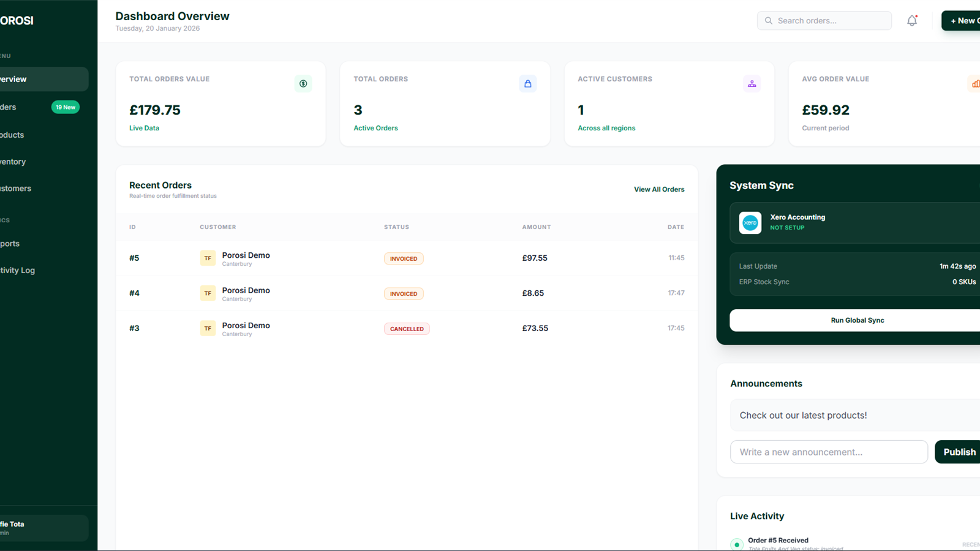The image size is (980, 551).
Task: Select order ID #4
Action: tap(134, 293)
